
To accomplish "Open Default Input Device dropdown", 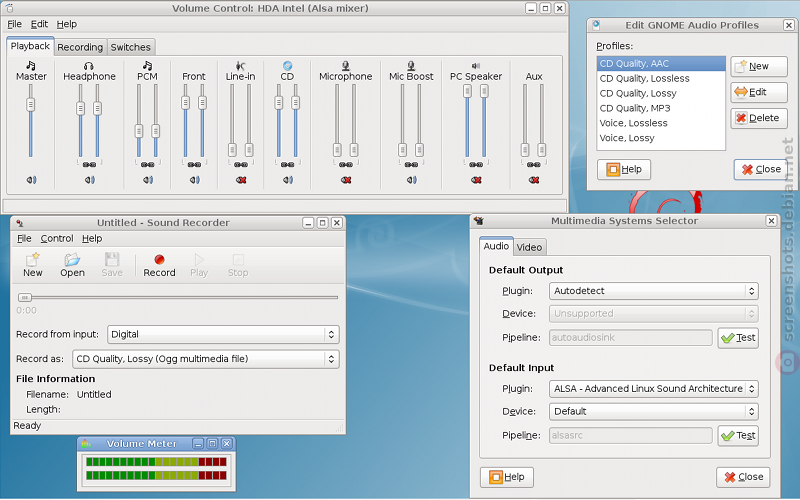I will [654, 411].
